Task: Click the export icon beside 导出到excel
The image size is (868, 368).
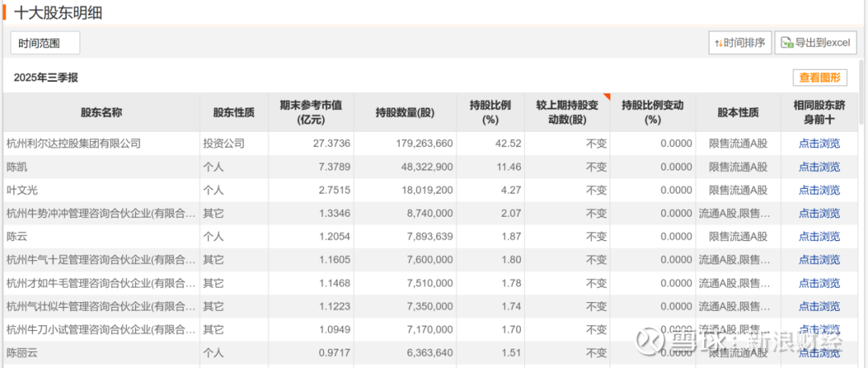Action: 785,43
